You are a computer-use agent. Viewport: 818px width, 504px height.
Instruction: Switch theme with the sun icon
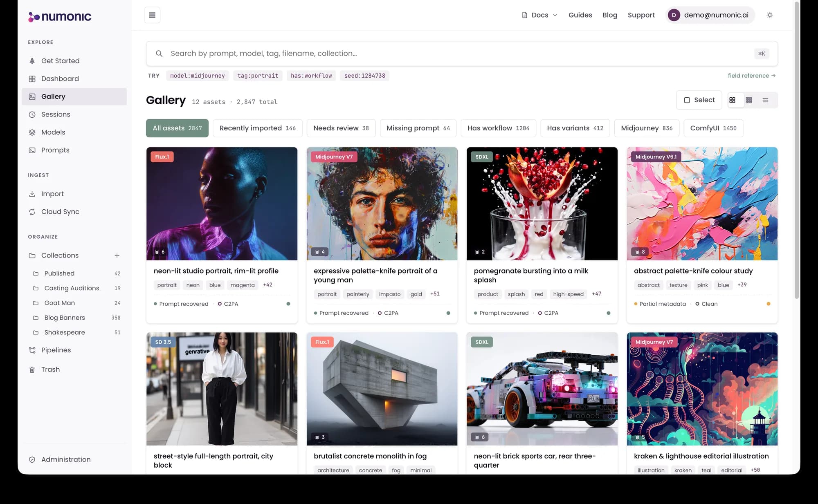pos(770,15)
